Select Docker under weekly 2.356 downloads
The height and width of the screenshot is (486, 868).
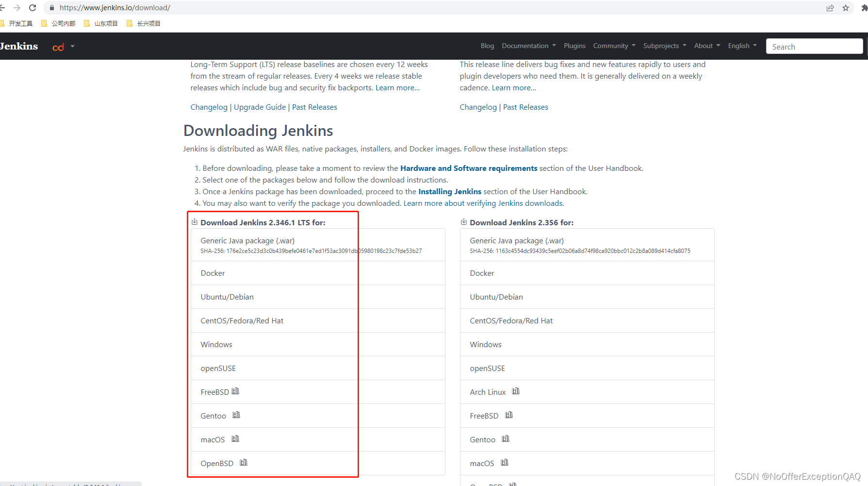(587, 273)
